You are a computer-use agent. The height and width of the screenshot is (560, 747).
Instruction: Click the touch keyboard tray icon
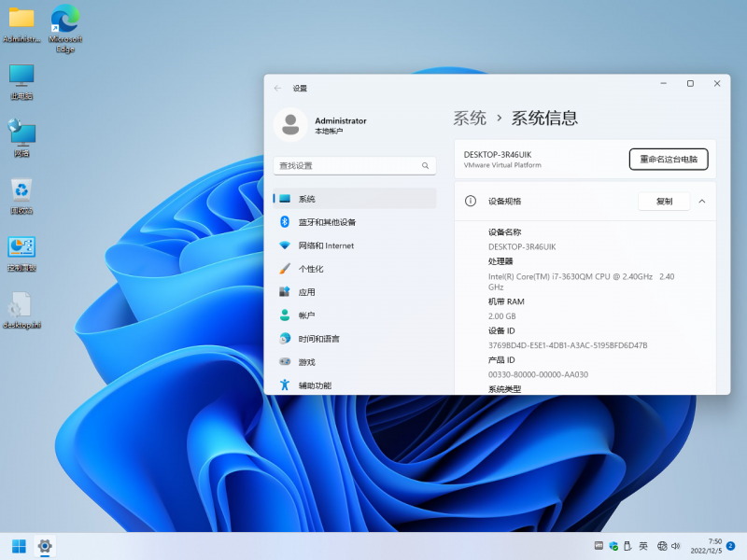[x=599, y=546]
